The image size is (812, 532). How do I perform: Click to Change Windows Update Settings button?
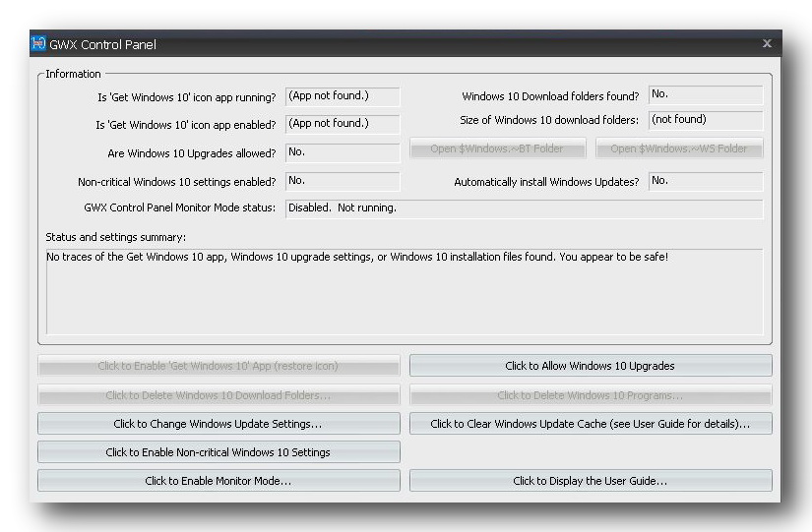click(x=219, y=424)
